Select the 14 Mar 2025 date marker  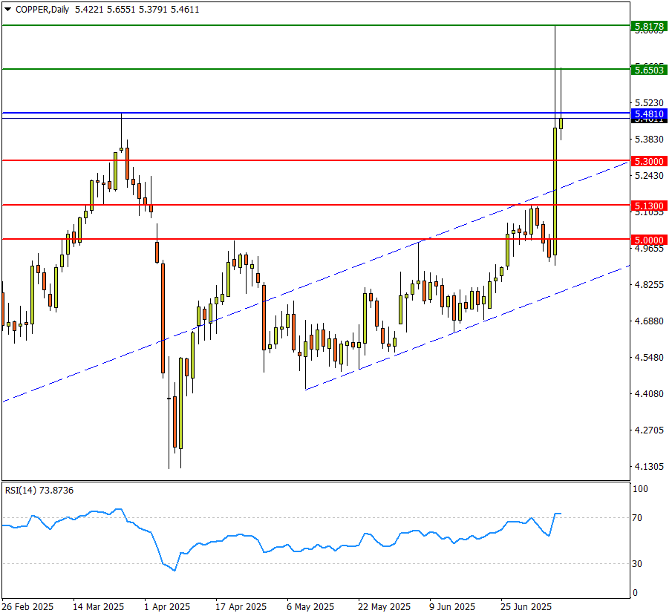point(99,606)
